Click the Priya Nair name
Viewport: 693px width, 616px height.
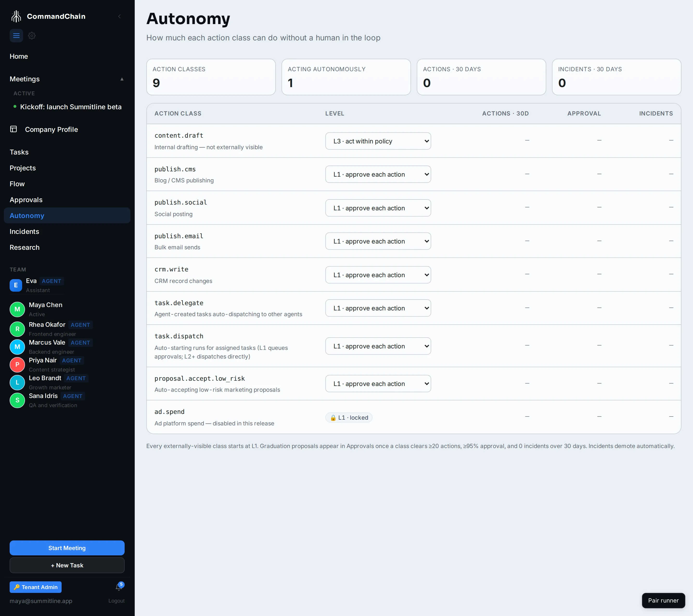point(43,360)
